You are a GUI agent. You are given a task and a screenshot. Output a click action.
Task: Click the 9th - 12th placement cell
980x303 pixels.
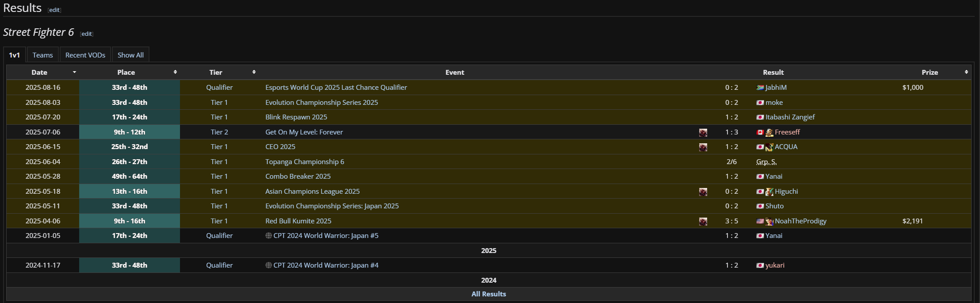[x=130, y=132]
